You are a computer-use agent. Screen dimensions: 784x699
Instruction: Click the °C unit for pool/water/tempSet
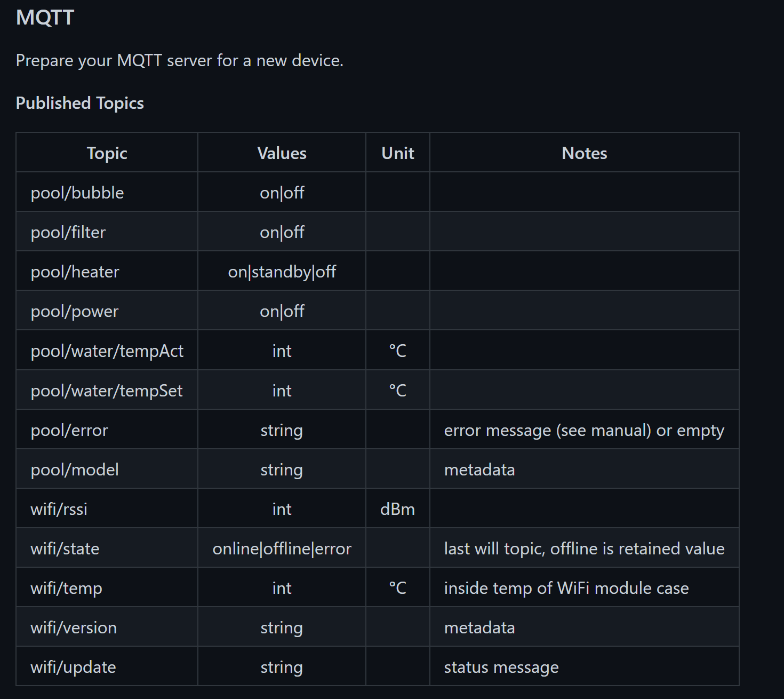(x=397, y=391)
